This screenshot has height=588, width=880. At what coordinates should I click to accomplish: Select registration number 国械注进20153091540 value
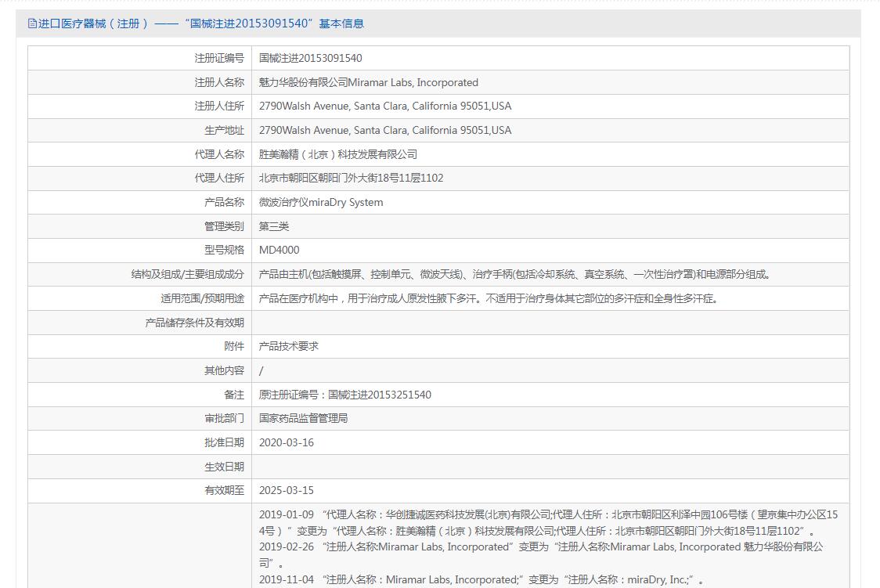(310, 59)
